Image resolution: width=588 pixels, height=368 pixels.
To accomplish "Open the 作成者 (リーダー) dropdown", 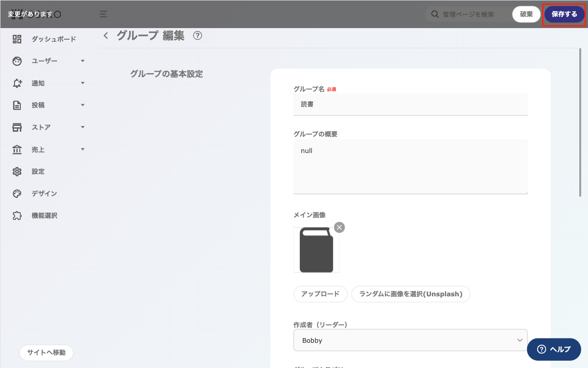I will tap(410, 340).
